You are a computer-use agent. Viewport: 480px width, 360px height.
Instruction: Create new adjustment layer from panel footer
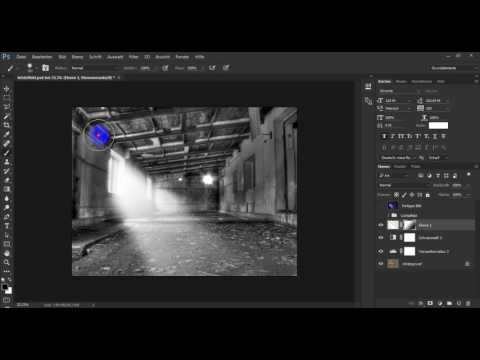point(440,303)
